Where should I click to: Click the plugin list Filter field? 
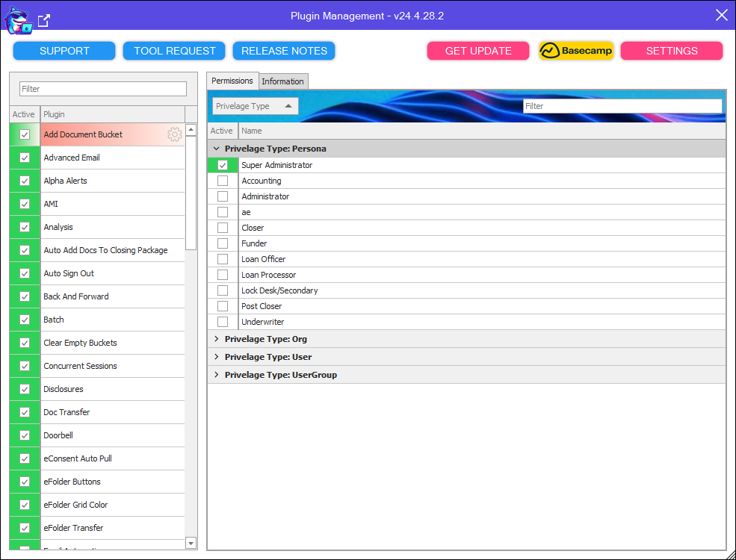[103, 89]
